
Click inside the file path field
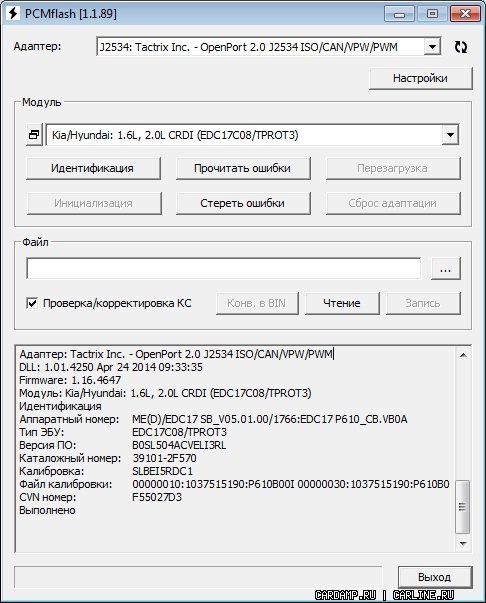223,268
